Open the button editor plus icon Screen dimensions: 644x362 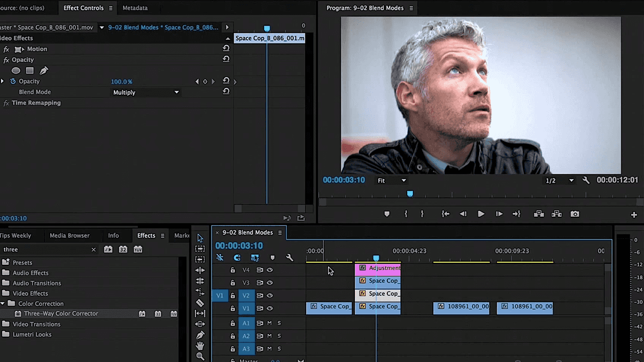click(x=634, y=215)
